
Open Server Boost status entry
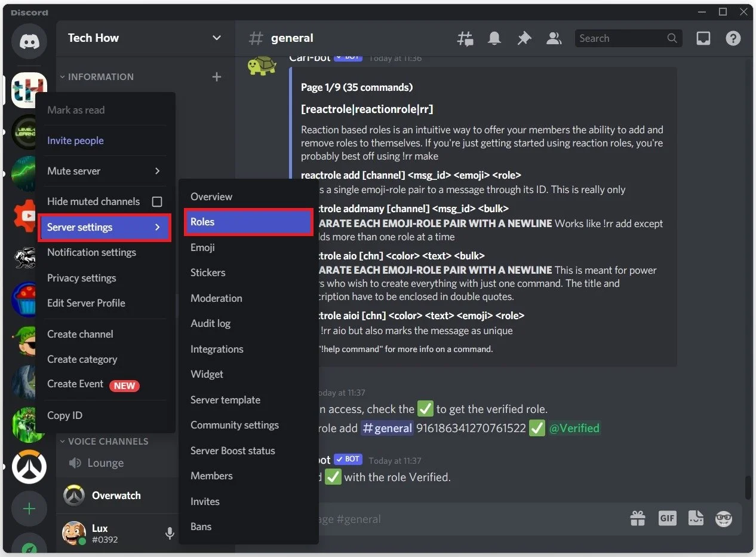click(x=248, y=451)
